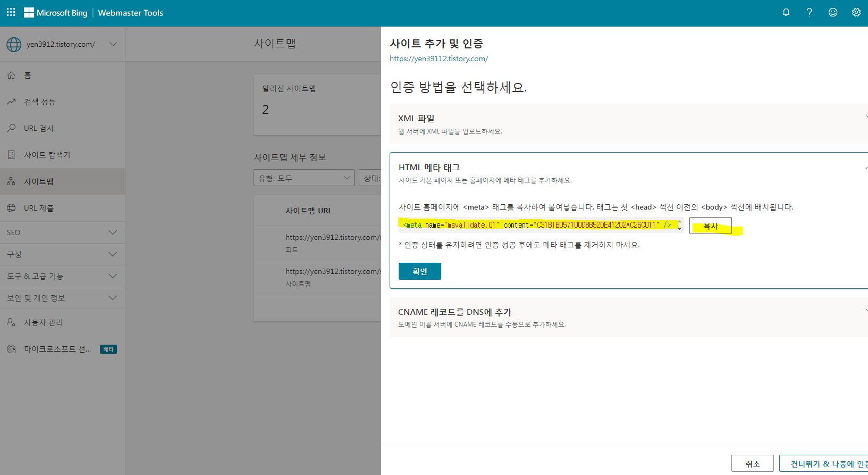Expand the 도구 & 고급 기능 section
The height and width of the screenshot is (475, 868).
113,276
